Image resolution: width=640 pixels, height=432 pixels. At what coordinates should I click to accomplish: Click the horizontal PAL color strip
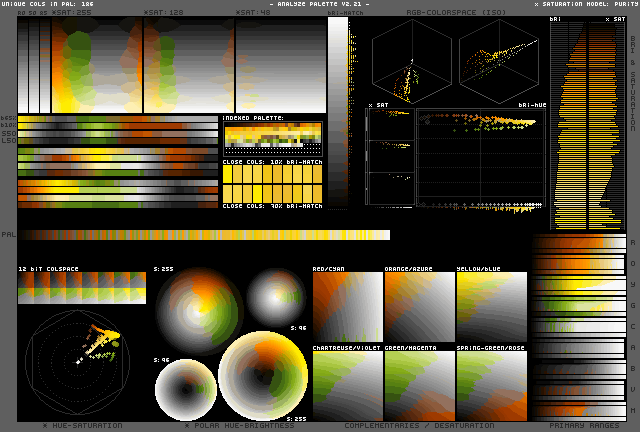click(x=204, y=235)
